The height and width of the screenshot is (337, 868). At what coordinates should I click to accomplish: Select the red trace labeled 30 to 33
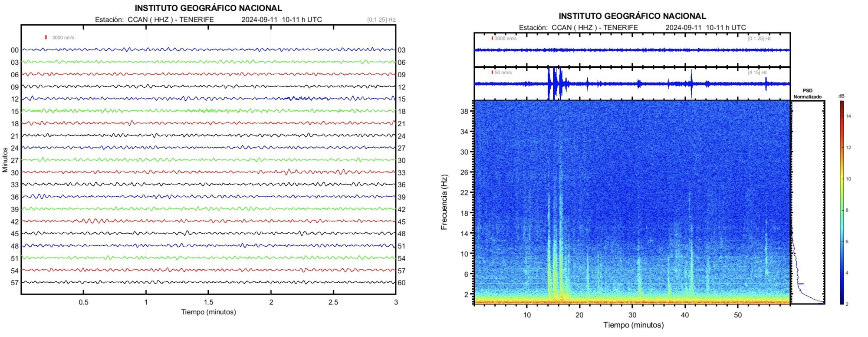coord(208,172)
